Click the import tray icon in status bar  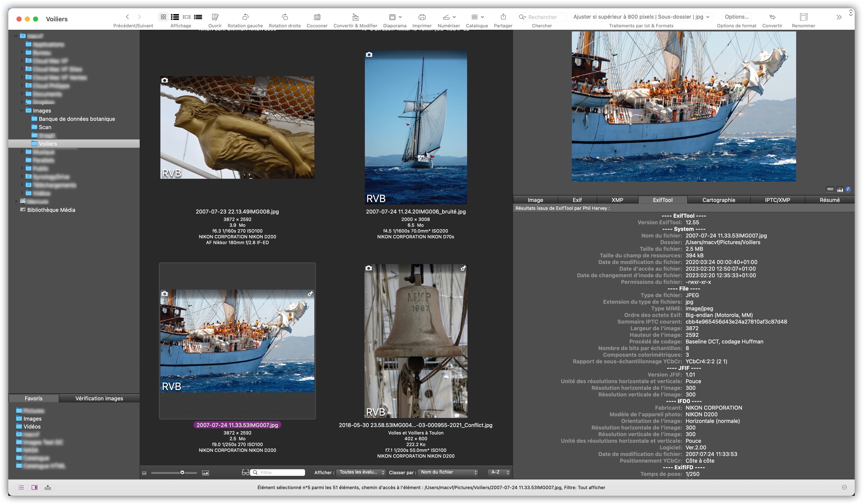tap(48, 487)
